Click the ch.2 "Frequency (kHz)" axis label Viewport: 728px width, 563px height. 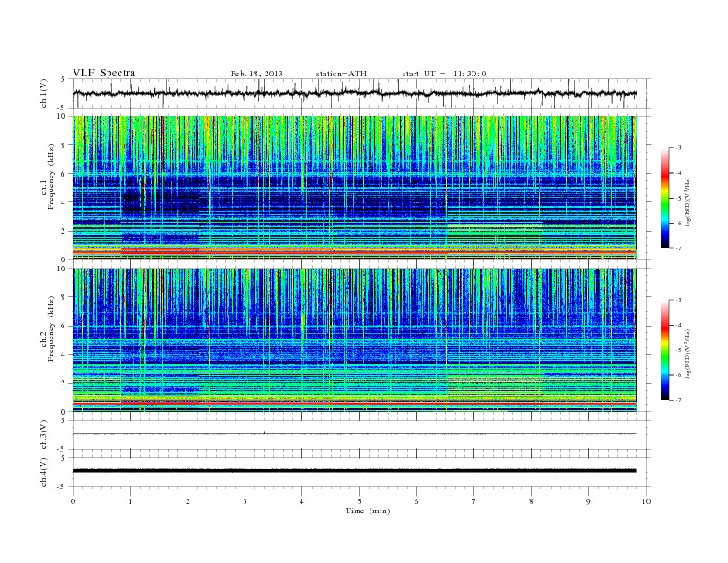tap(51, 328)
